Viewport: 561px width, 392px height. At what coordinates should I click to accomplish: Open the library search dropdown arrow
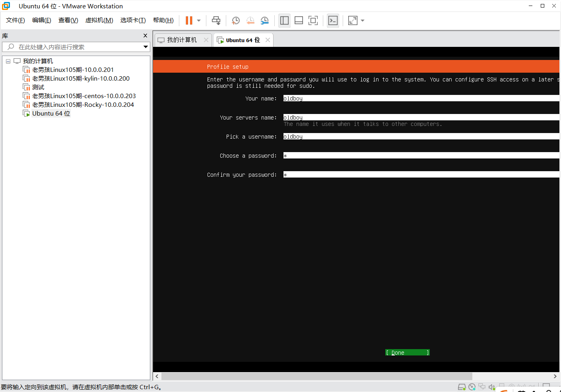tap(146, 47)
